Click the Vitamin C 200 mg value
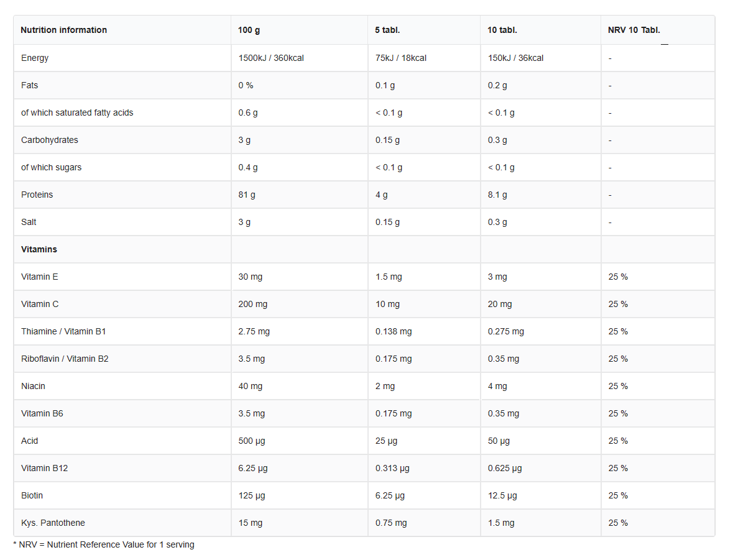The width and height of the screenshot is (733, 560). 253,304
